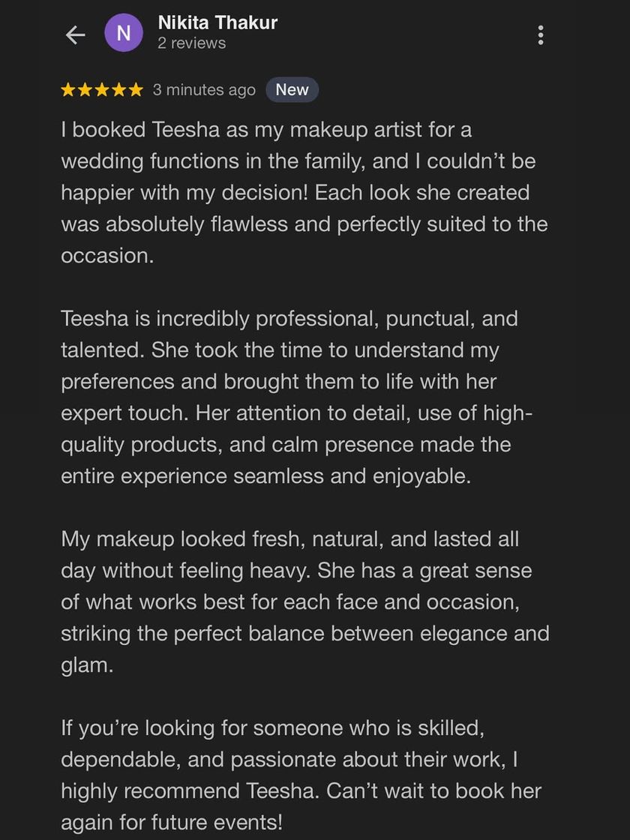630x840 pixels.
Task: Open Nikita Thakur's profile name
Action: pyautogui.click(x=217, y=23)
